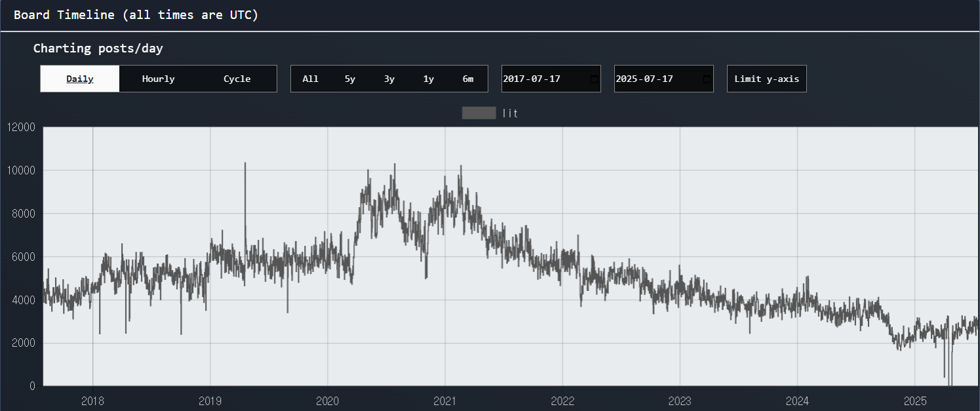Click the 10000 y-axis label
The image size is (980, 411).
[21, 170]
